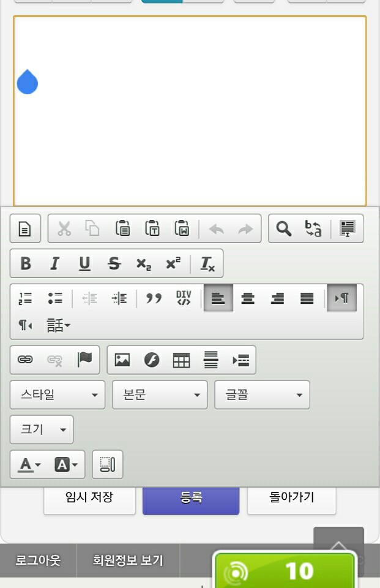380x588 pixels.
Task: Open the language selection dropdown
Action: click(x=58, y=325)
